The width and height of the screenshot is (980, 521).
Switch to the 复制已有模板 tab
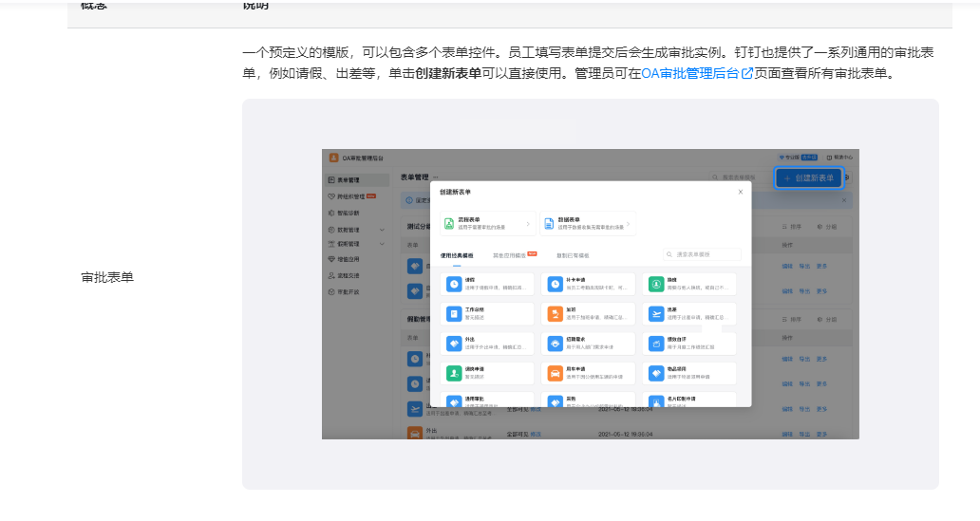pyautogui.click(x=573, y=255)
